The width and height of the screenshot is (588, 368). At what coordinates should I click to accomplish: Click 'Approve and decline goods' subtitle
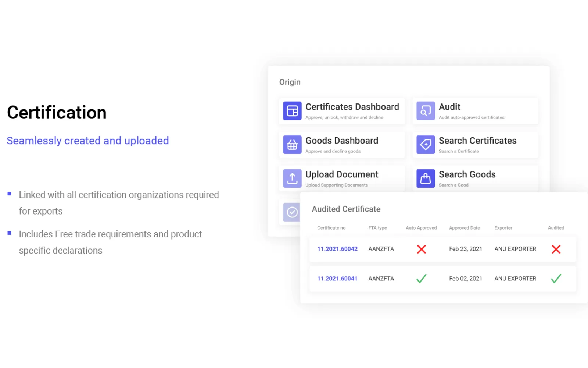pos(333,151)
